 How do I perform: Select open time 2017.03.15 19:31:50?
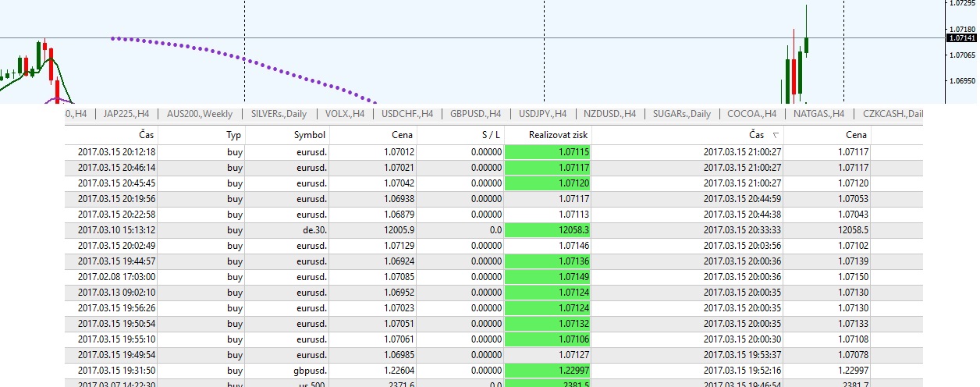click(117, 371)
